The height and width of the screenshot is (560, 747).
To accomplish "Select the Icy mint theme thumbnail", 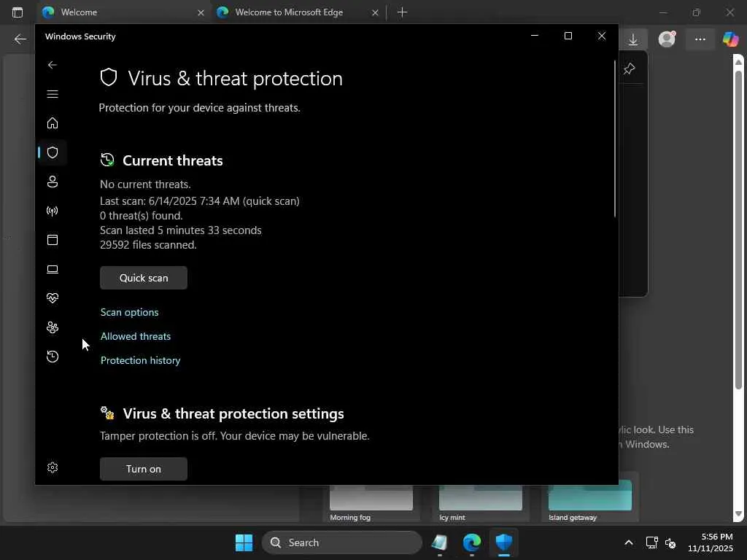I will tap(480, 497).
